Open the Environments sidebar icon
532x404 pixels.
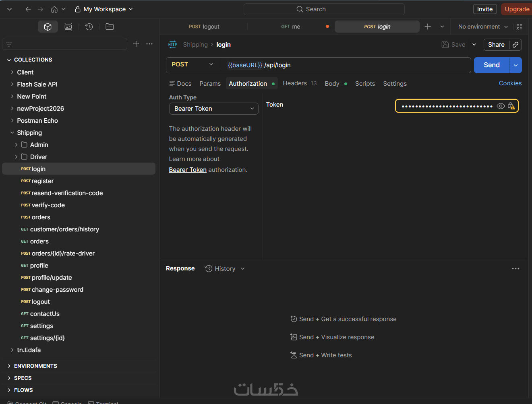[68, 27]
